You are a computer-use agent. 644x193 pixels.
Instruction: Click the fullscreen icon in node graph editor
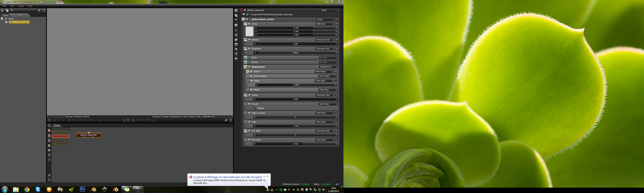tap(49, 180)
